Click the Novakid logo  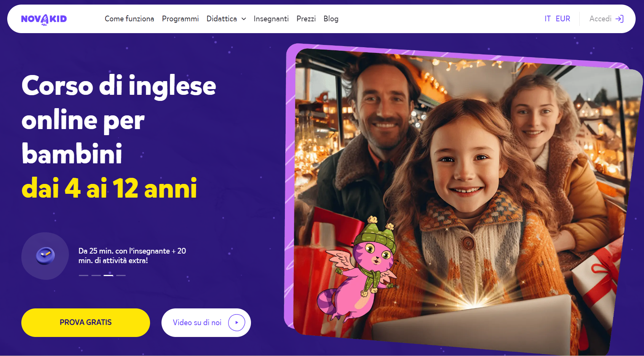pyautogui.click(x=44, y=19)
